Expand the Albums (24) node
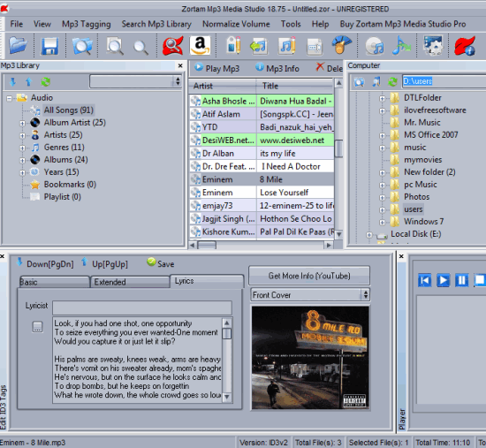The height and width of the screenshot is (448, 486). tap(22, 161)
